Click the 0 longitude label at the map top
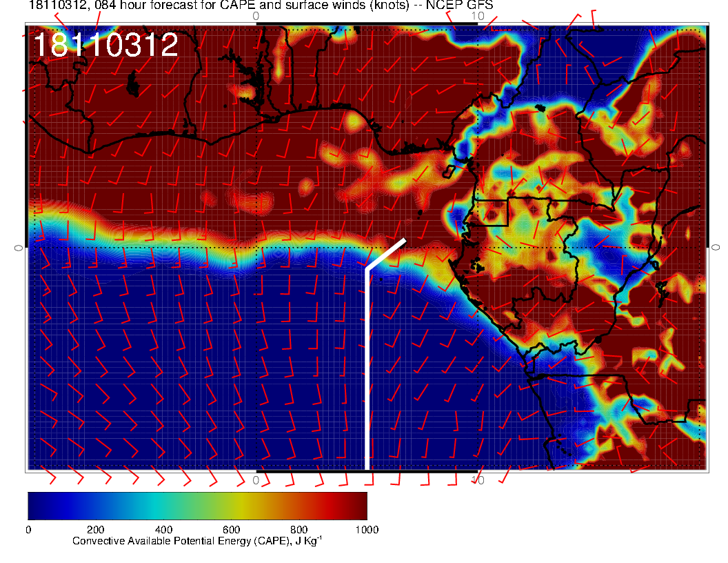 [x=256, y=15]
